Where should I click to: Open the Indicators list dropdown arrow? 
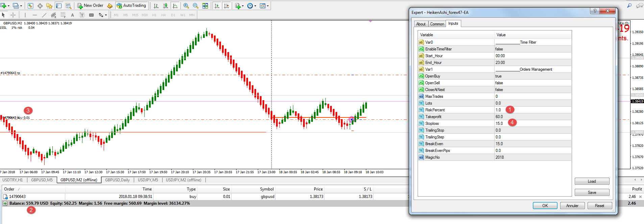coord(243,6)
